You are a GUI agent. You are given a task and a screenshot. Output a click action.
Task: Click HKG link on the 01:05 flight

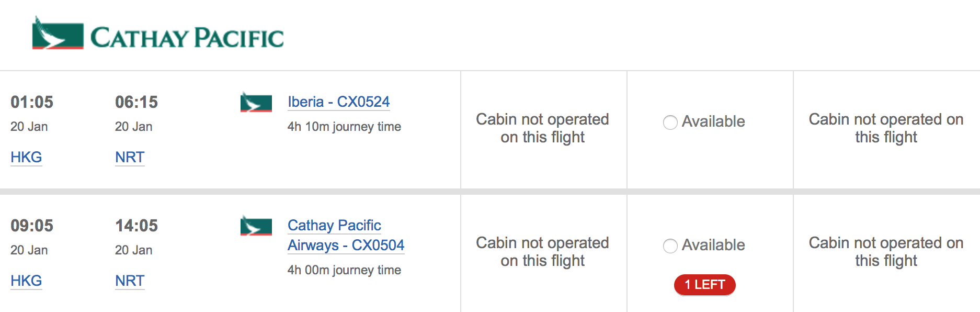26,157
